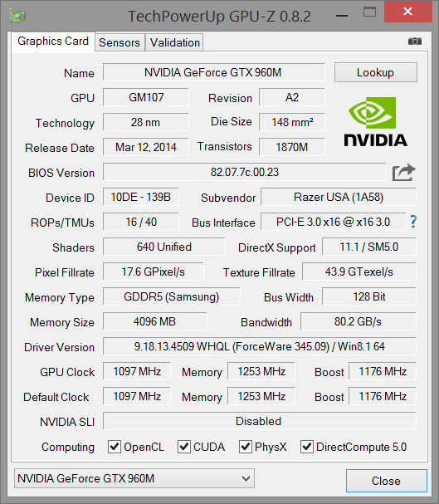Minimize the GPU-Z window
The image size is (439, 504).
point(342,16)
